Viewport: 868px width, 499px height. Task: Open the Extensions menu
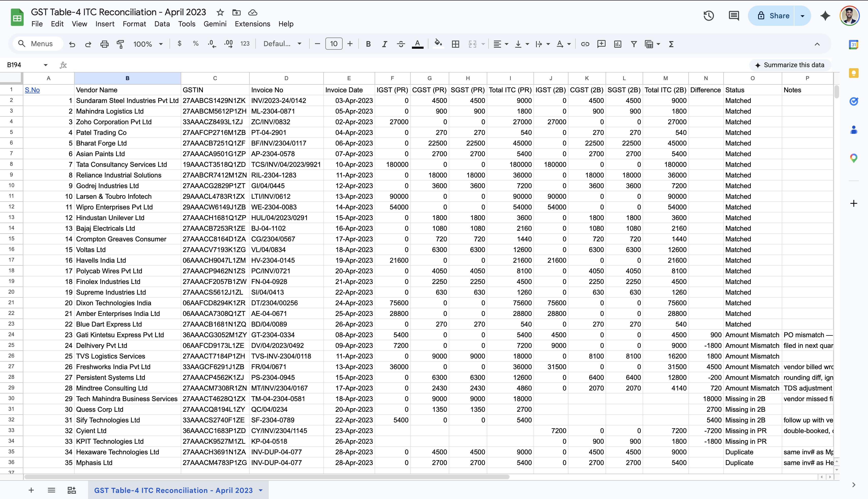pos(253,24)
